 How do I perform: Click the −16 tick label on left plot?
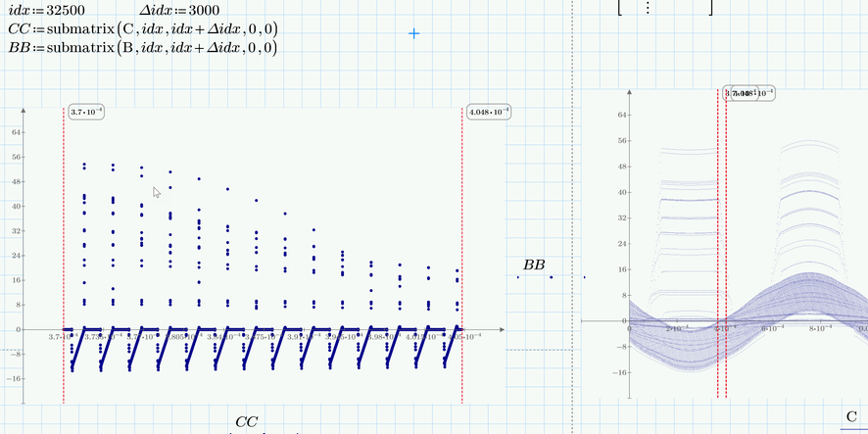point(14,378)
